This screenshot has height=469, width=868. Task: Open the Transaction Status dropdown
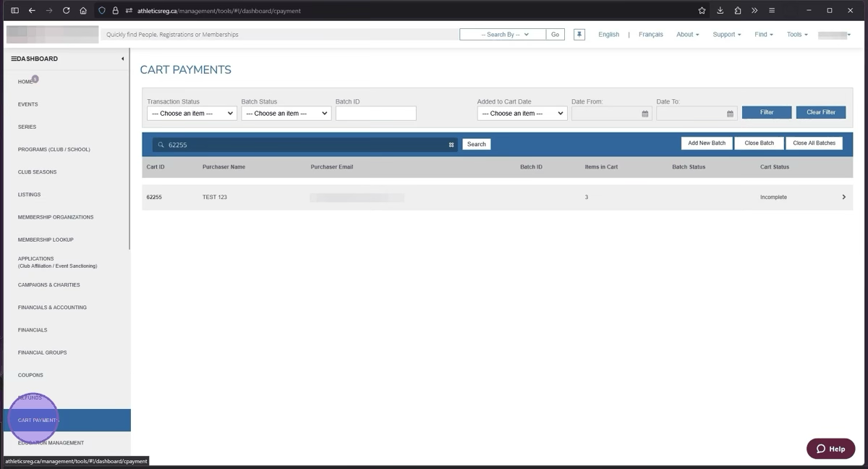192,114
